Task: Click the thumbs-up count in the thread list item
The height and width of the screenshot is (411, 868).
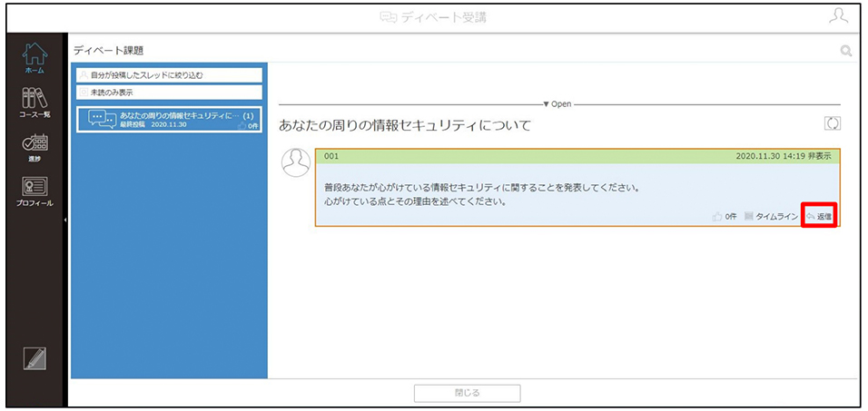Action: [249, 125]
